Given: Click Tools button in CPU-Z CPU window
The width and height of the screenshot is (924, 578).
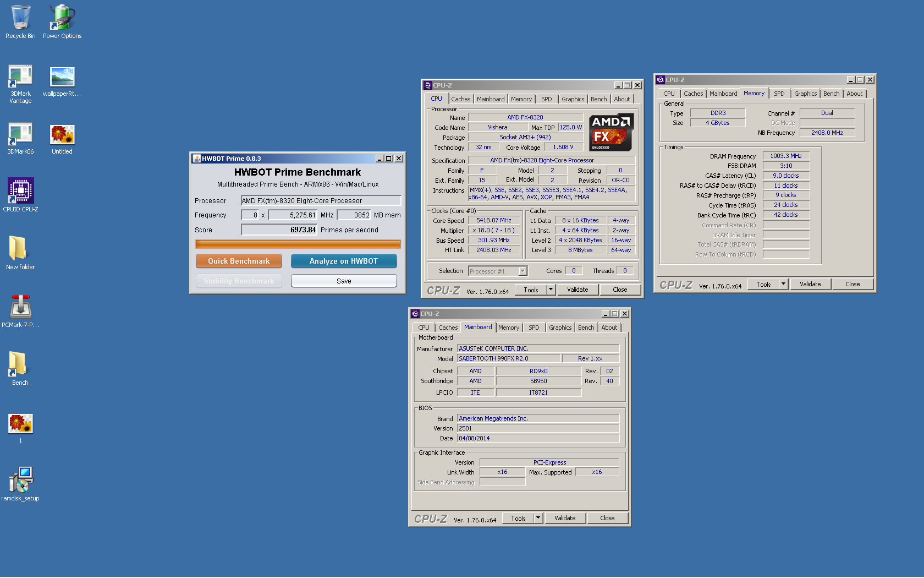Looking at the screenshot, I should (531, 290).
